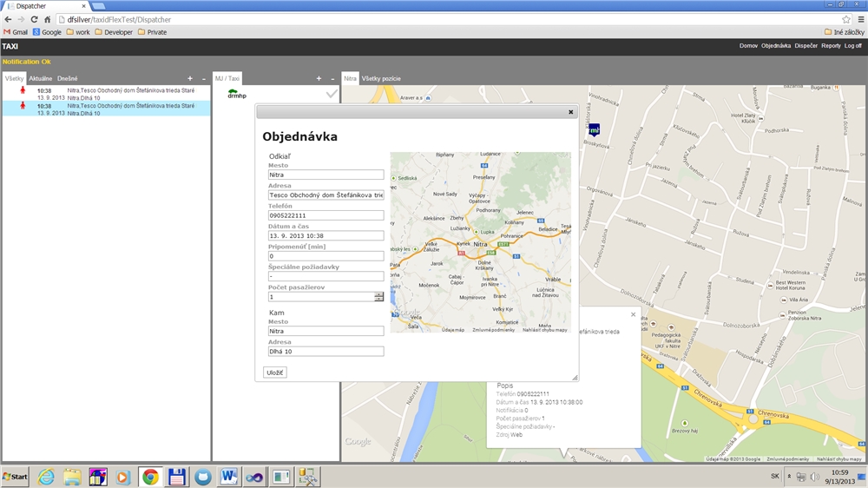Open Dispečer in top navigation

click(806, 46)
